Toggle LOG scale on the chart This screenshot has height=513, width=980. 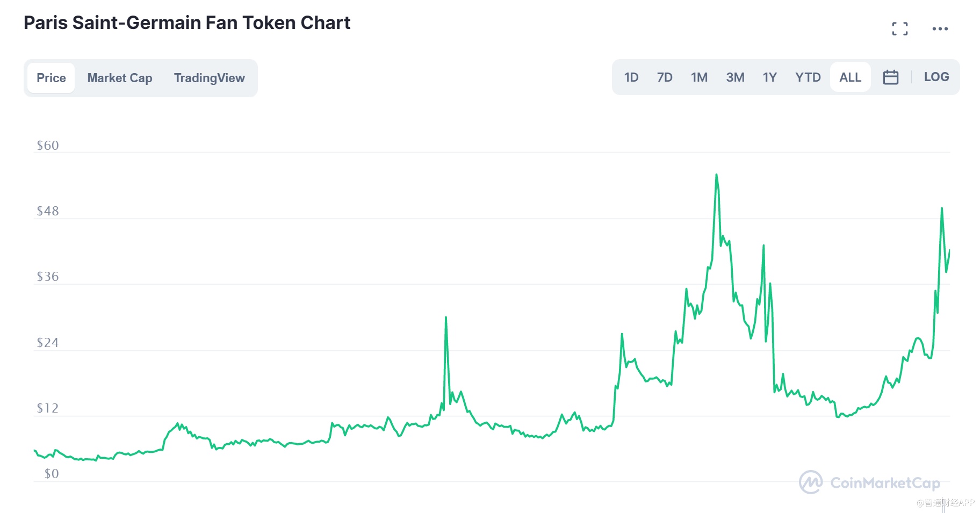click(x=936, y=77)
